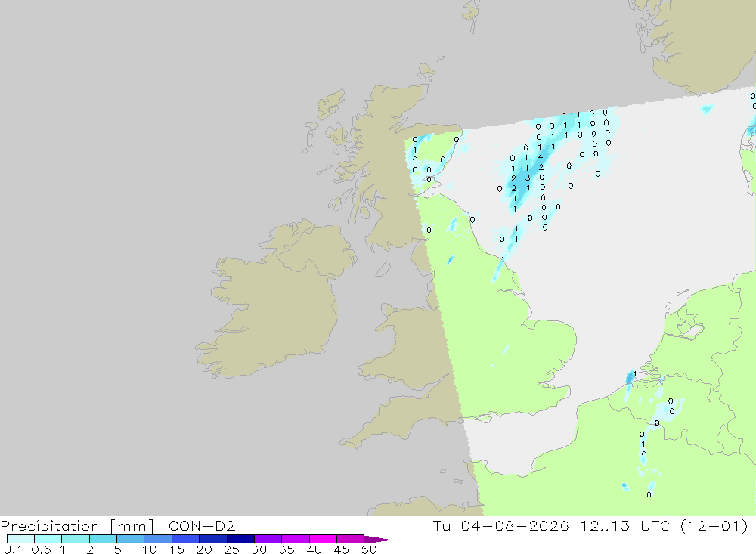Screen dimensions: 756x554
Task: Click the date 'Tu 04-08-2026'
Action: coord(500,525)
